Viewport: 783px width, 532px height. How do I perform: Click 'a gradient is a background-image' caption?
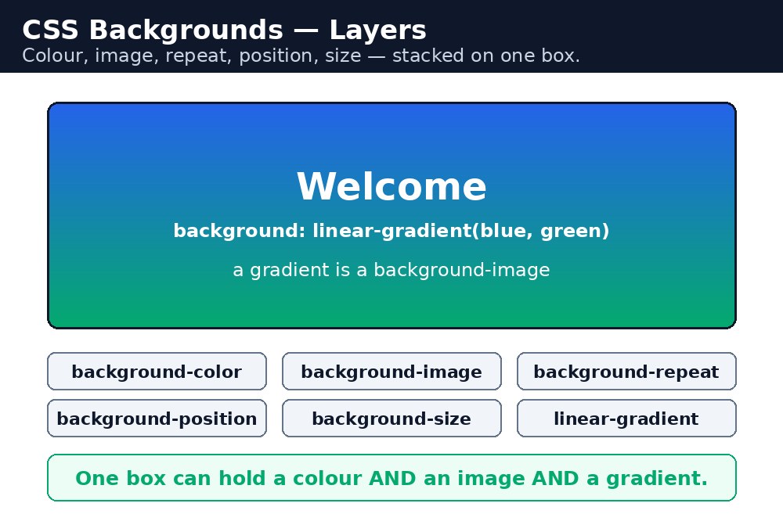click(x=391, y=270)
